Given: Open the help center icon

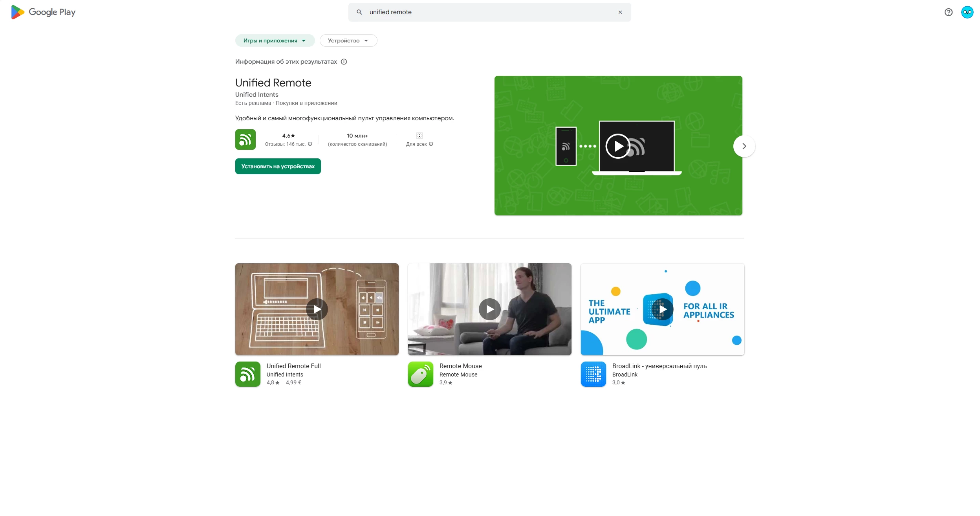Looking at the screenshot, I should pyautogui.click(x=948, y=12).
